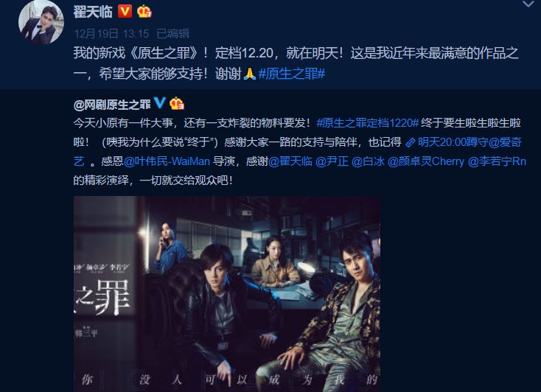The height and width of the screenshot is (392, 541).
Task: Open the @尹正 mention
Action: tap(332, 161)
